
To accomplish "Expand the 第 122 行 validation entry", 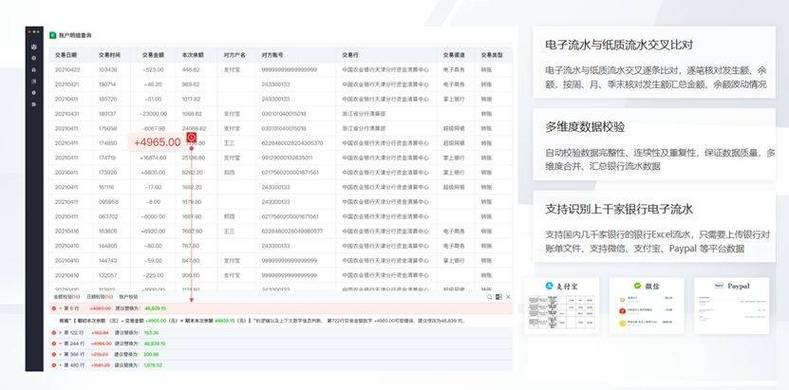I will pyautogui.click(x=59, y=333).
